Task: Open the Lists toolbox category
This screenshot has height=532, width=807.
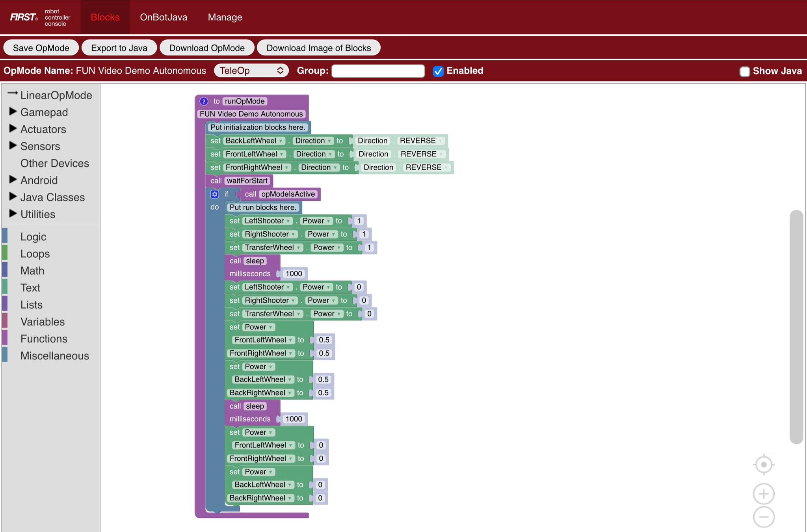Action: coord(32,305)
